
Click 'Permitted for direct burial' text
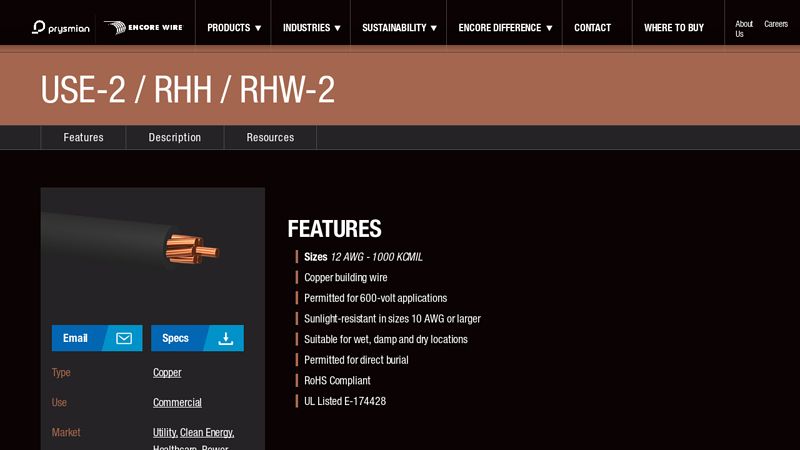(x=356, y=360)
